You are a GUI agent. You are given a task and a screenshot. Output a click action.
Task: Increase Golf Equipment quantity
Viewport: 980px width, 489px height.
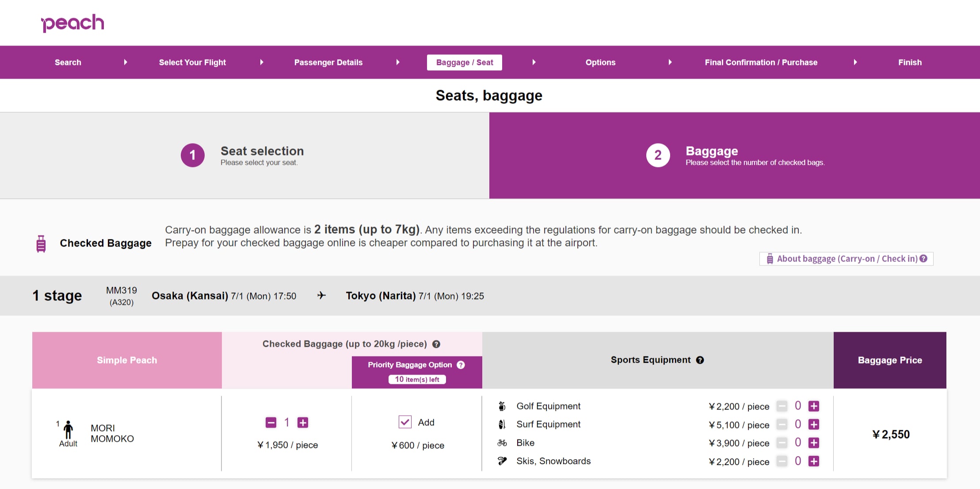click(814, 406)
